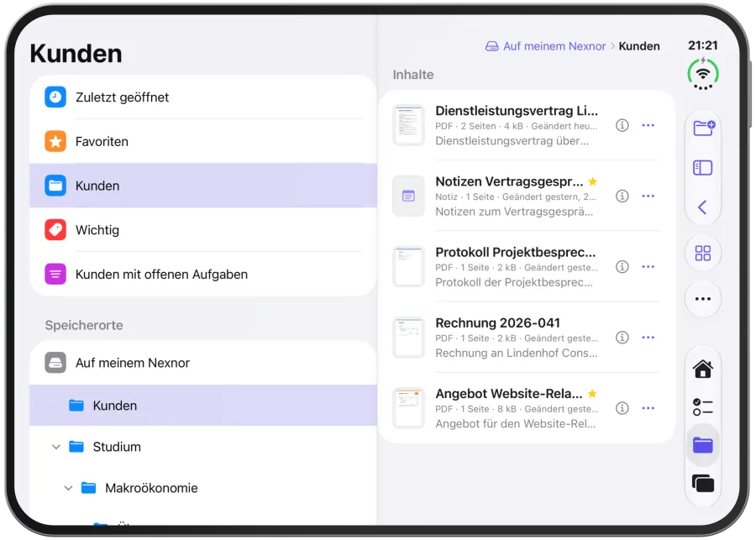Viewport: 756px width, 540px height.
Task: Tap the home icon
Action: coord(703,369)
